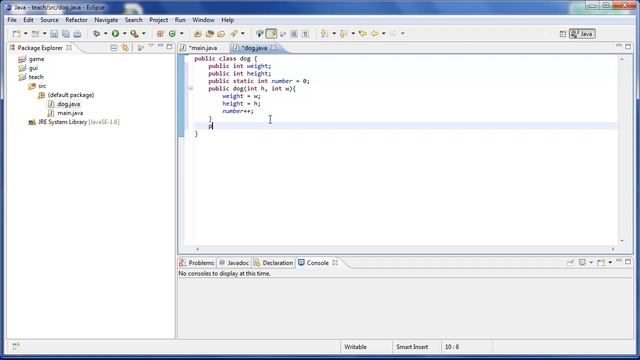Select the gui project in Package Explorer

coord(33,68)
